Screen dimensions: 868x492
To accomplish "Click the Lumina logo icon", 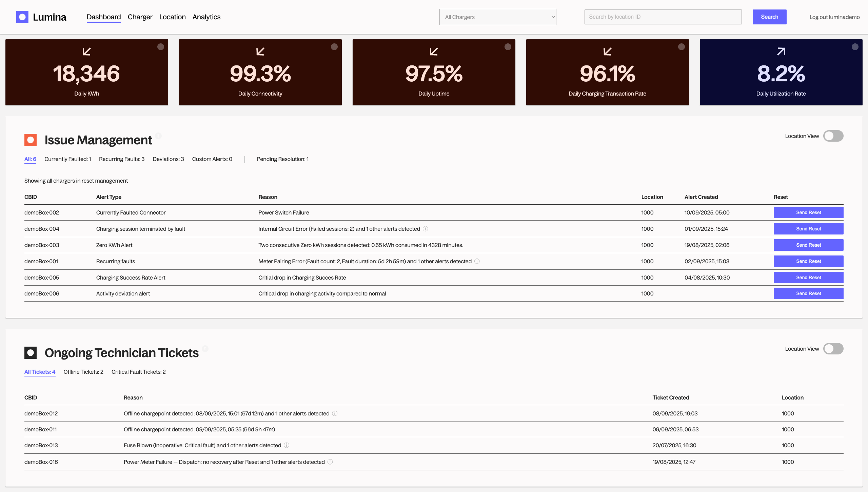I will (x=22, y=17).
